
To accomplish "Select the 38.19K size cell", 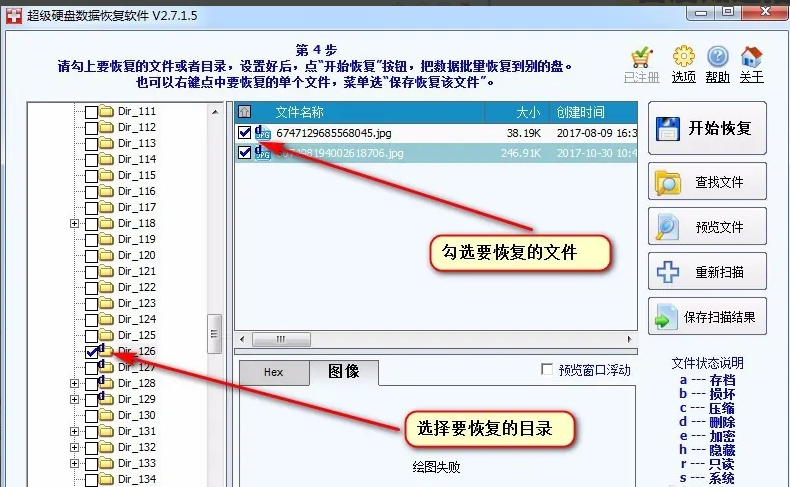I will 523,133.
